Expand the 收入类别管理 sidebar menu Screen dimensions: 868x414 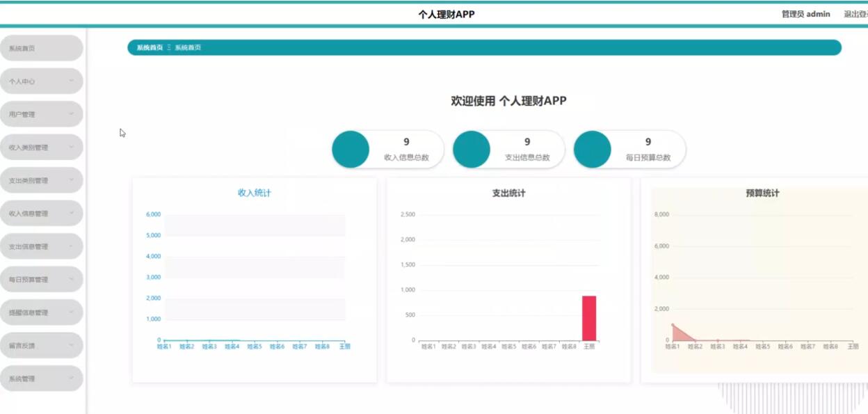click(x=42, y=147)
